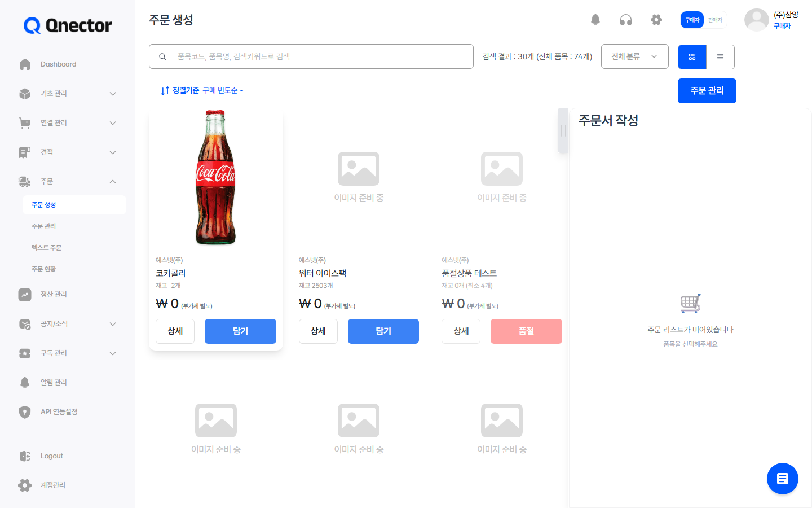Click 담기 for 코카콜라
Viewport: 812px width, 508px height.
240,331
